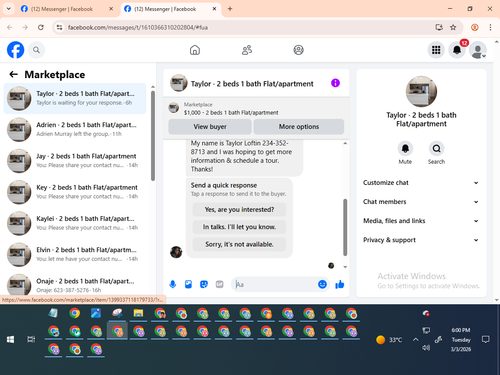The image size is (500, 375).
Task: Open the weather widget showing 33°C
Action: coord(389,340)
